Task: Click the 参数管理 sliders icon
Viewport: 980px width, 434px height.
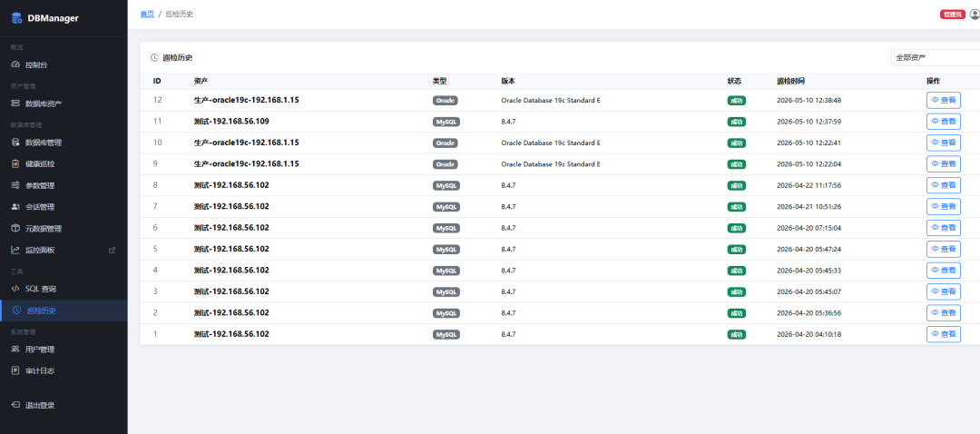Action: (15, 186)
